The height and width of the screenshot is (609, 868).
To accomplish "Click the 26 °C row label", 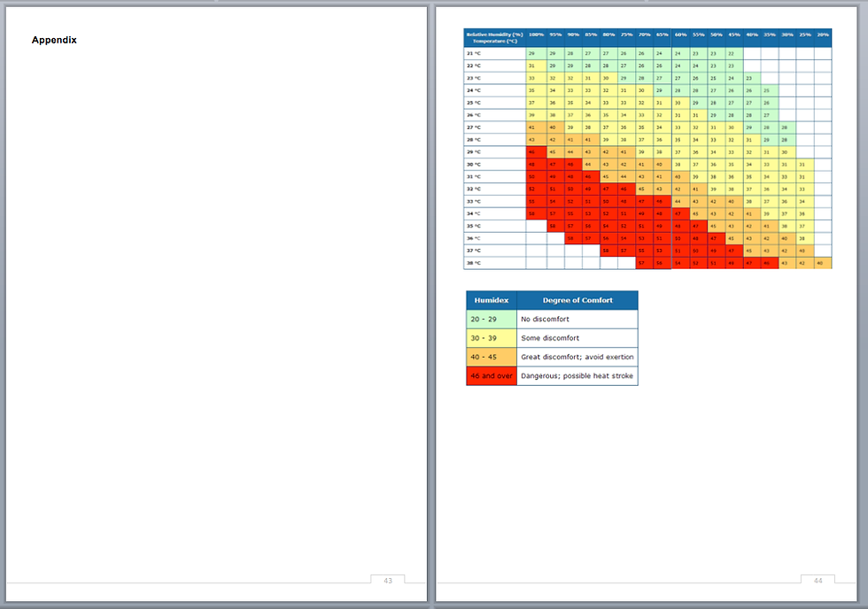I will (474, 115).
